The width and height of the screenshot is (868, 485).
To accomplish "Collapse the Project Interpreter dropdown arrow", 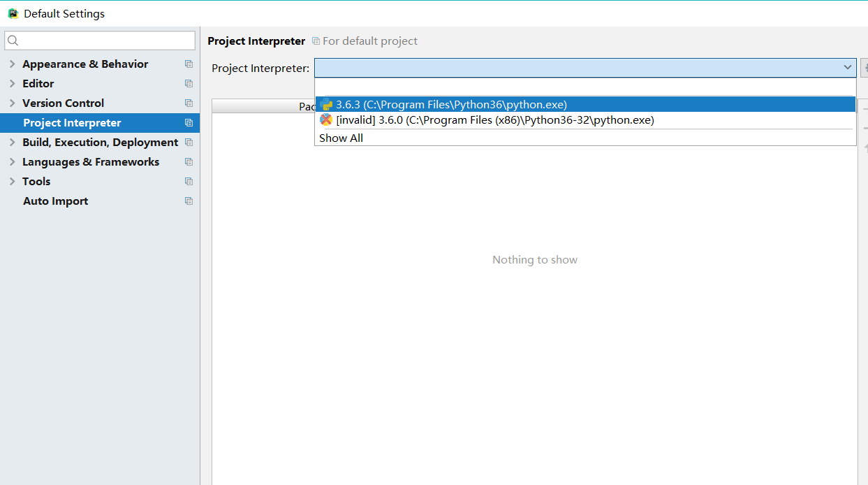I will point(848,68).
